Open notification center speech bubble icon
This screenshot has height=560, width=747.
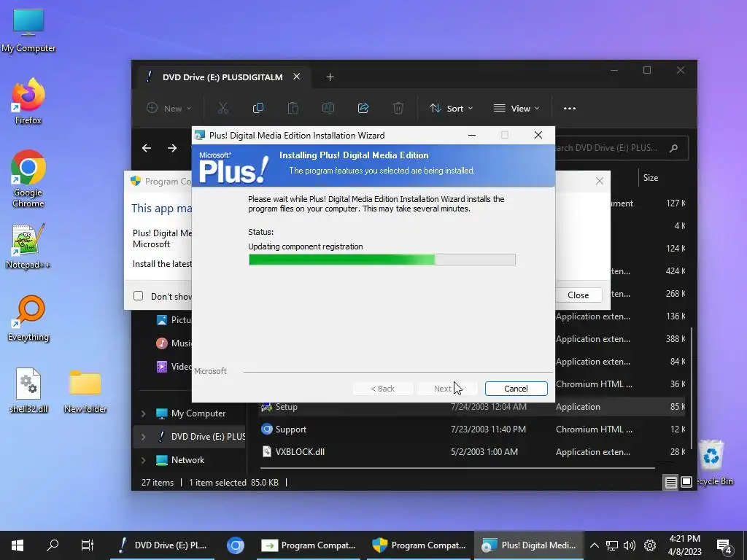(x=724, y=546)
